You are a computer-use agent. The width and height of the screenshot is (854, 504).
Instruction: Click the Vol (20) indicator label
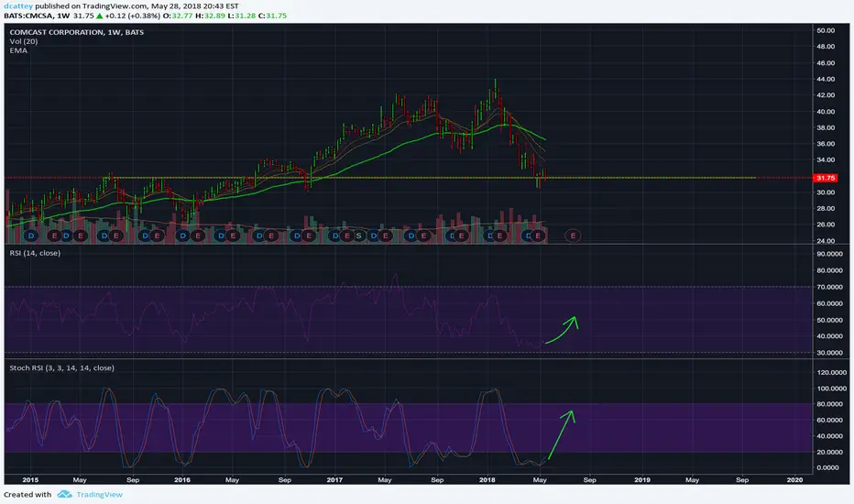24,41
